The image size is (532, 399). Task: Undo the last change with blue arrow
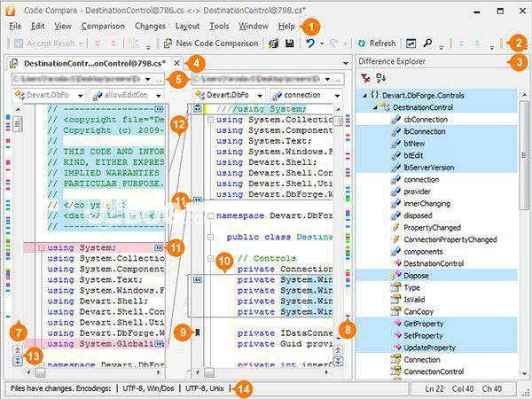coord(310,43)
